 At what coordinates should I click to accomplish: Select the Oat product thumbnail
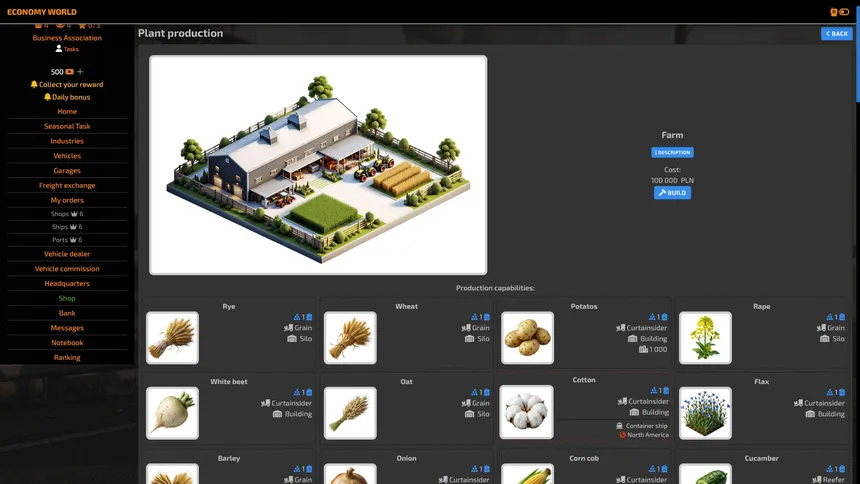350,413
